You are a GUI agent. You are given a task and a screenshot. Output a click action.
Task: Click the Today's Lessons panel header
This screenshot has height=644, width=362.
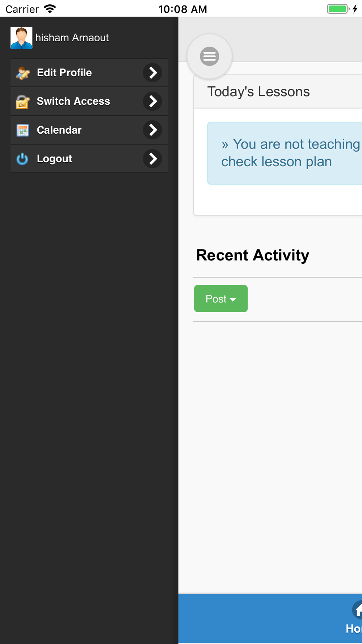pyautogui.click(x=278, y=92)
